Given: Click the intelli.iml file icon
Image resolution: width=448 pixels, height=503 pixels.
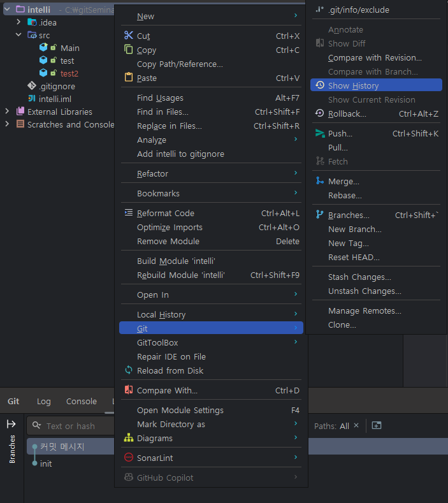Looking at the screenshot, I should coord(32,98).
